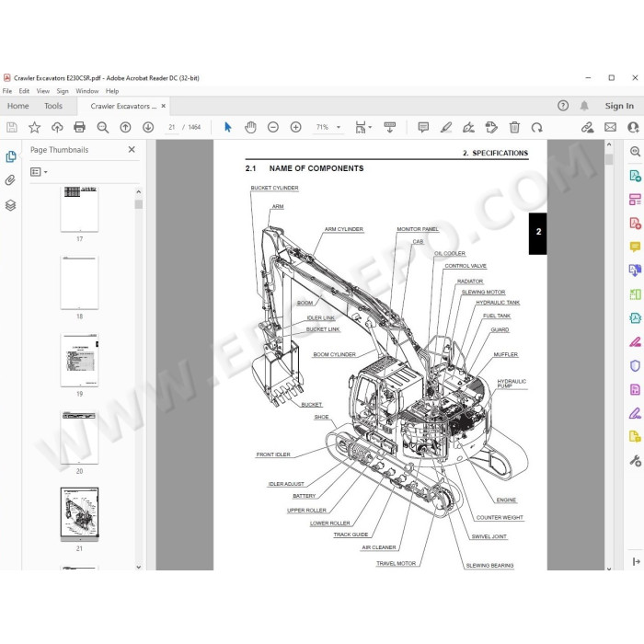Go to next page arrow
Screen dimensions: 644x644
point(148,127)
